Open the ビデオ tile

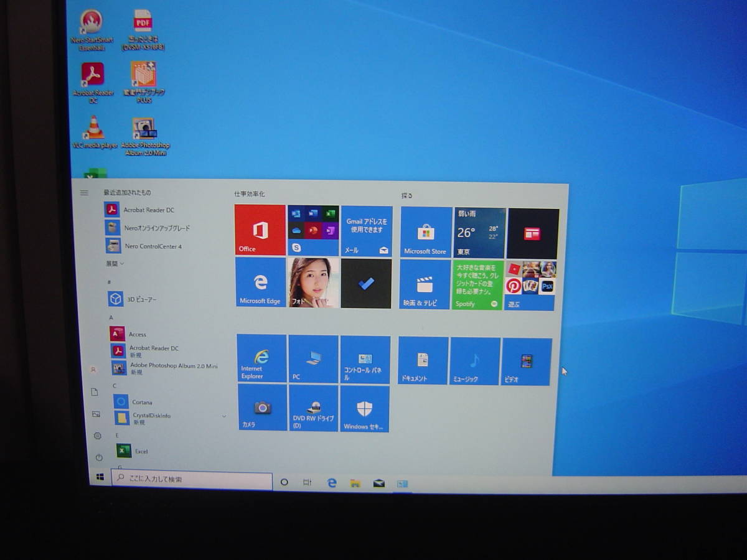[527, 362]
